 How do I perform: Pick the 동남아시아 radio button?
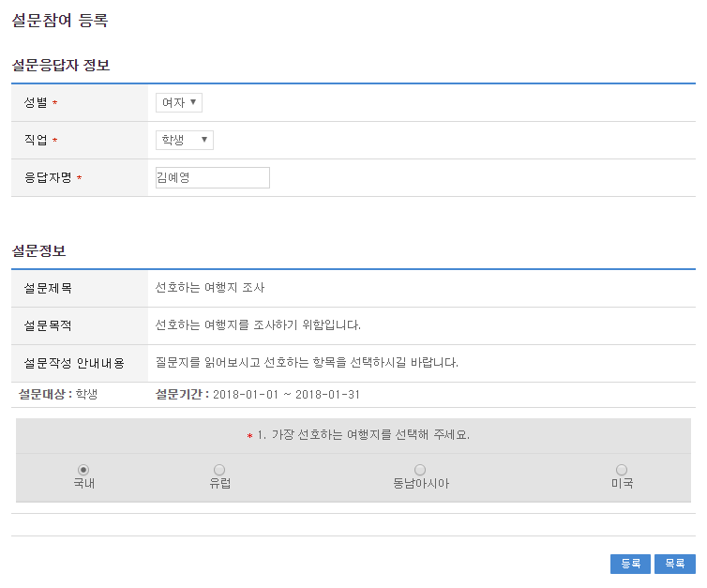click(x=420, y=469)
